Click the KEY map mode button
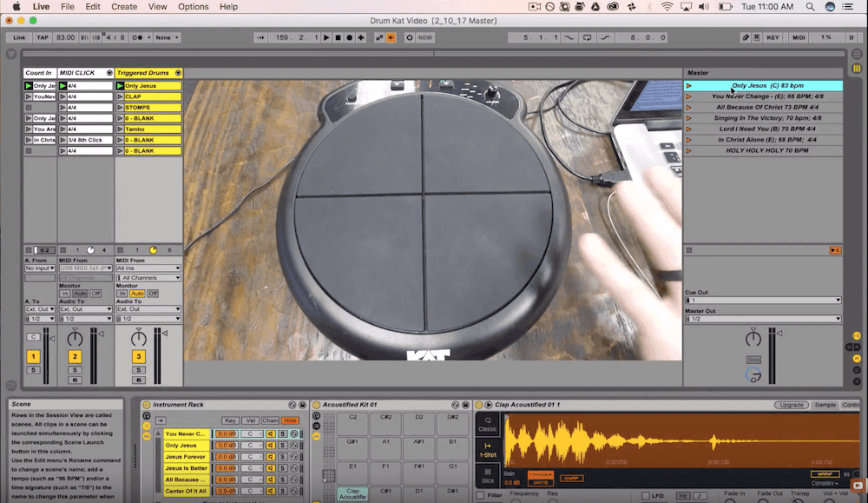Screen dimensions: 868x503 pyautogui.click(x=773, y=37)
